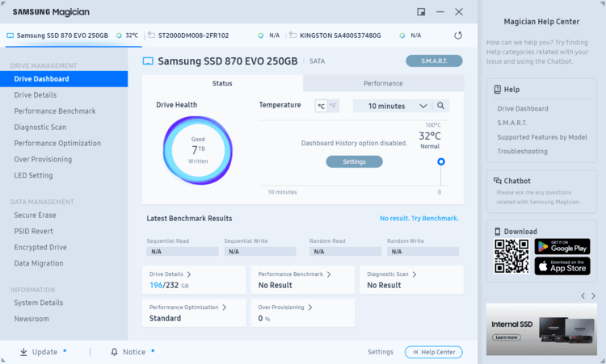Open Over Provisioning in sidebar
The height and width of the screenshot is (364, 606).
(x=43, y=160)
